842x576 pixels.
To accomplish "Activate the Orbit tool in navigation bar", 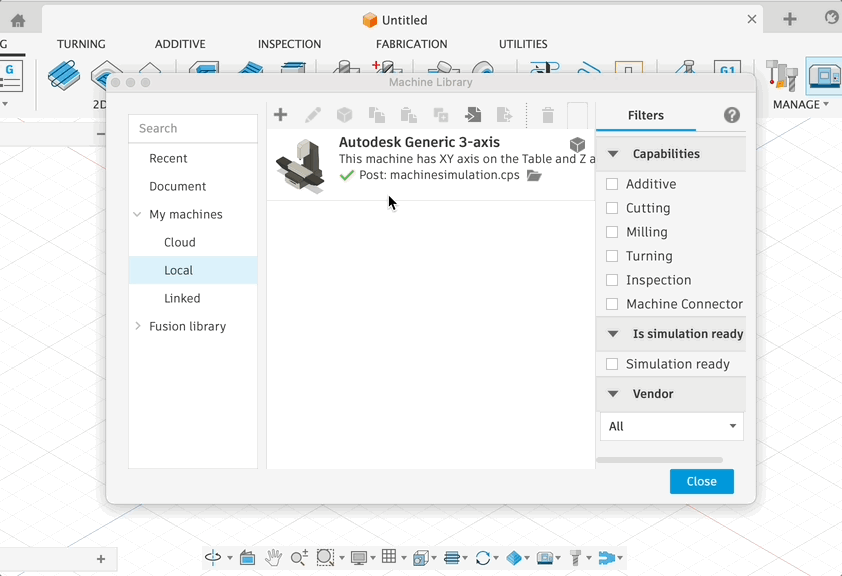I will [x=212, y=559].
